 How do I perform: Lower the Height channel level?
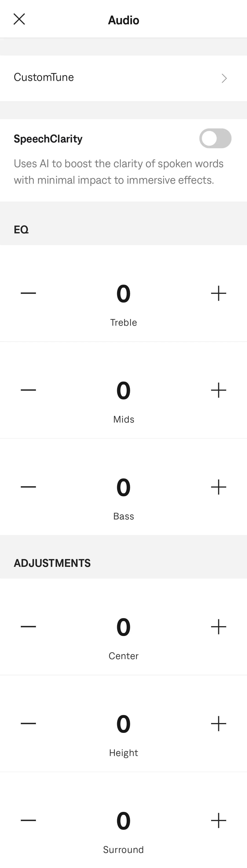[x=28, y=723]
